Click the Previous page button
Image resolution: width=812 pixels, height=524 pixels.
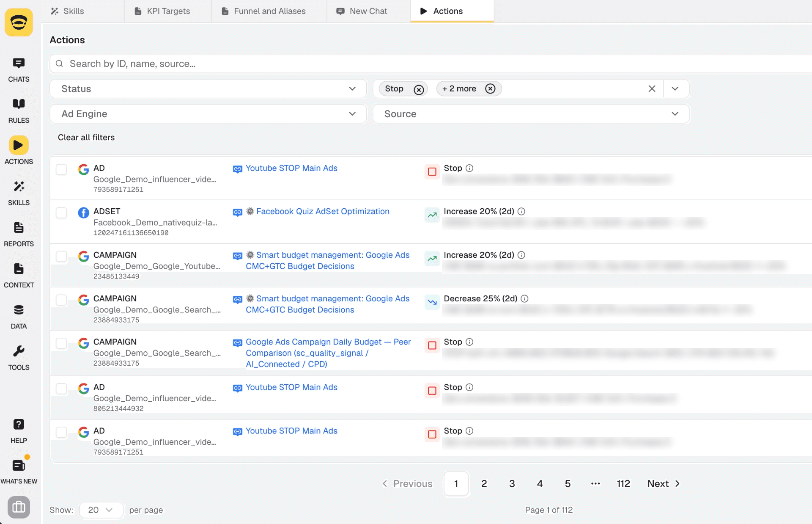pyautogui.click(x=407, y=483)
